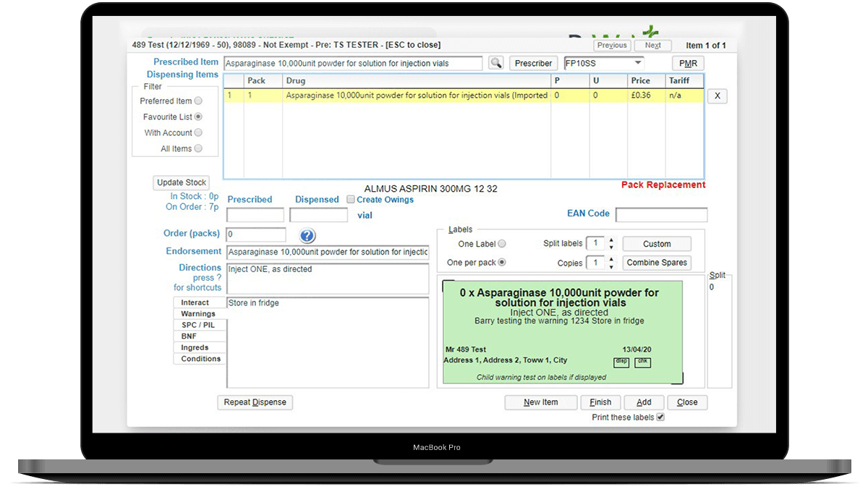Tick the Create Owings checkbox
Image resolution: width=868 pixels, height=492 pixels.
click(351, 200)
